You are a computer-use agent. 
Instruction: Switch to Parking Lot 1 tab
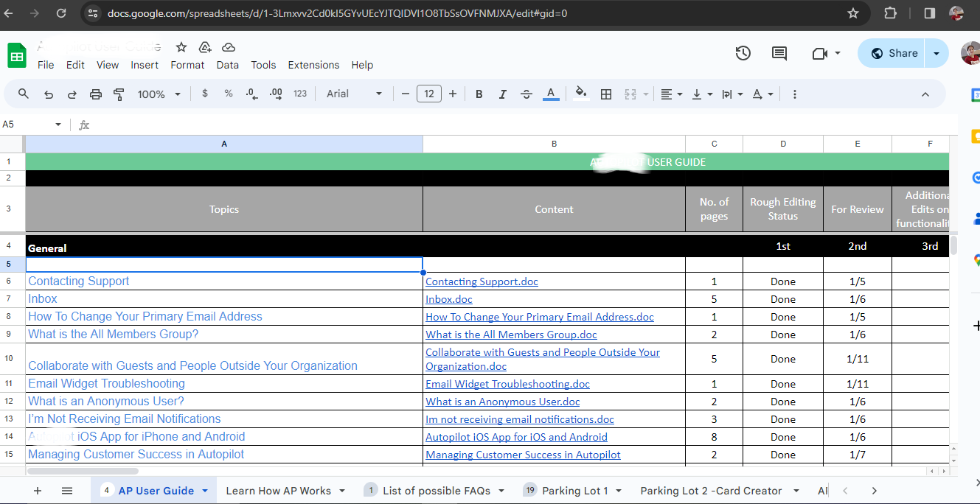[574, 491]
